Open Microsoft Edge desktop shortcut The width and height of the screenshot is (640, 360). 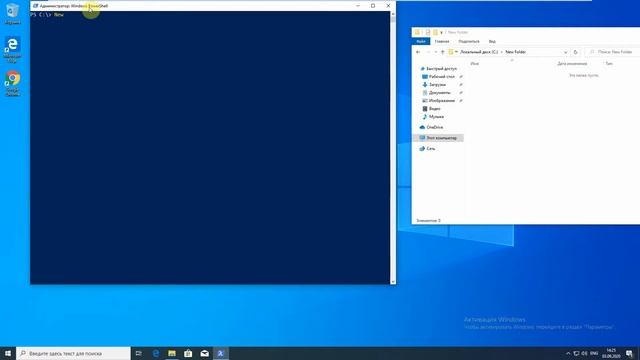coord(12,49)
